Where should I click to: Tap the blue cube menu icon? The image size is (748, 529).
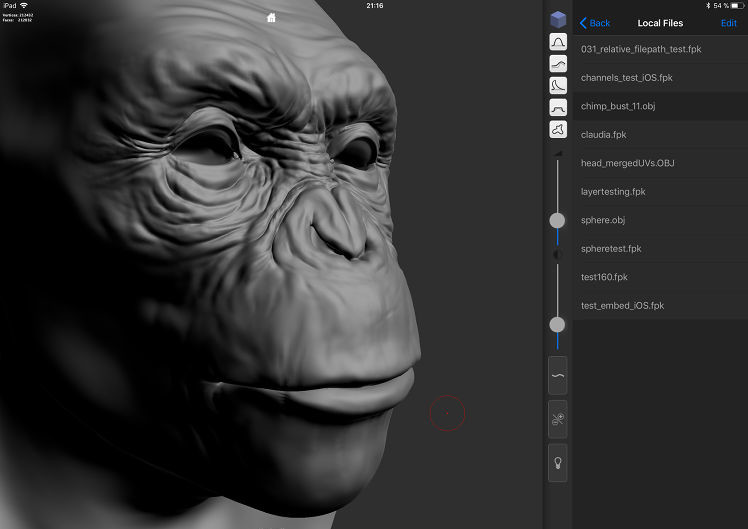click(558, 20)
